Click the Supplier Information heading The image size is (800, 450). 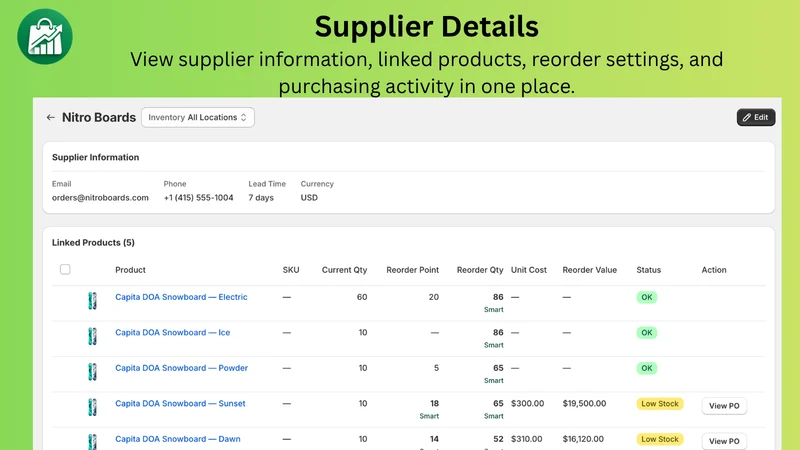pyautogui.click(x=95, y=157)
